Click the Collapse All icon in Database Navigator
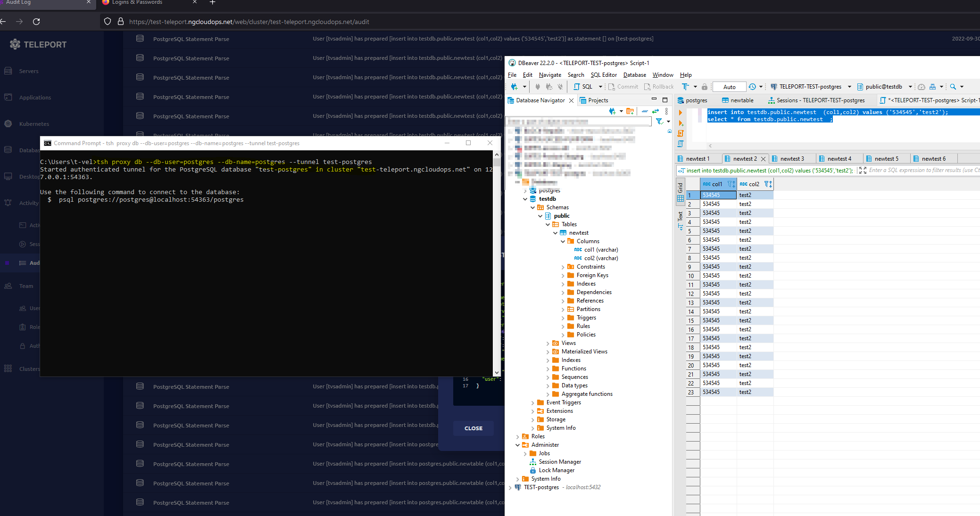The image size is (980, 516). point(645,111)
